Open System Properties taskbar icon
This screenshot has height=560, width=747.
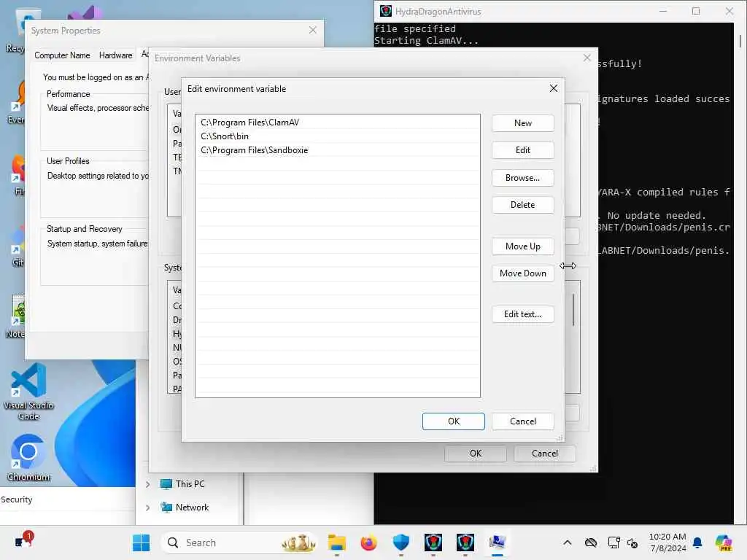[x=498, y=542]
